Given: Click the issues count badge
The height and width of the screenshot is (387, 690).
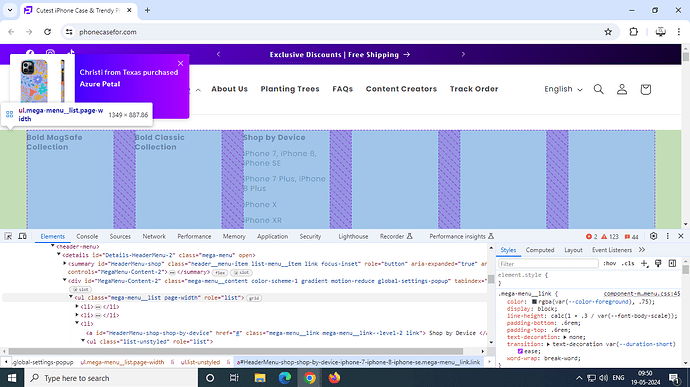Looking at the screenshot, I should pos(631,237).
